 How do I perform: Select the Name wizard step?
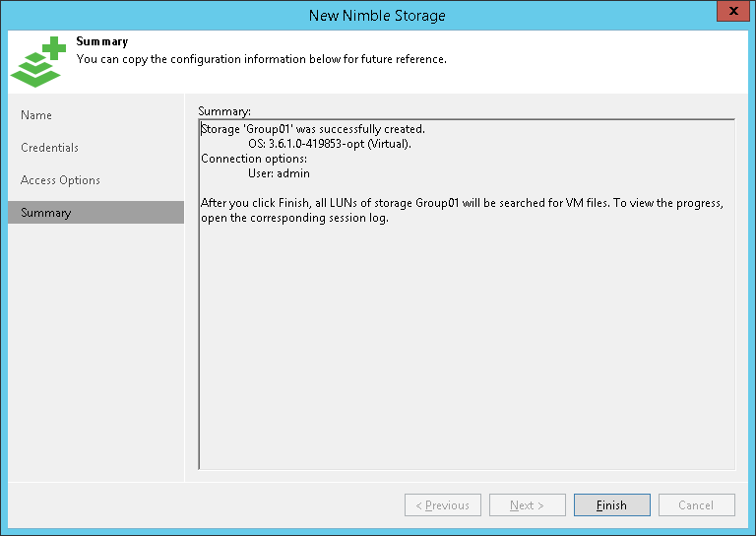(x=95, y=115)
